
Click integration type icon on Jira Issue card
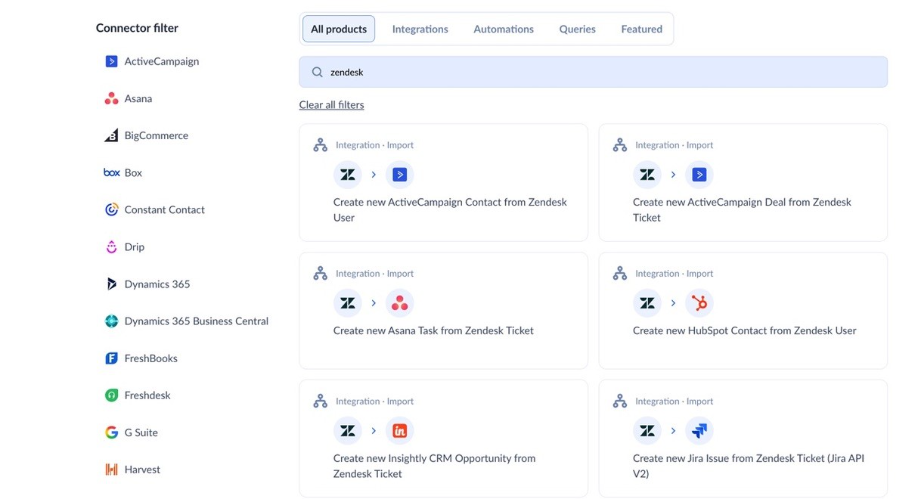619,401
